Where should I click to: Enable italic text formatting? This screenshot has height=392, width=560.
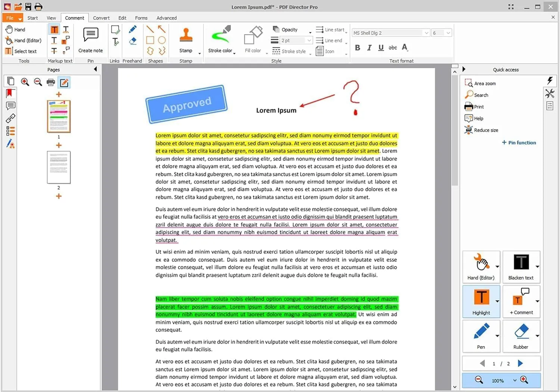tap(369, 47)
